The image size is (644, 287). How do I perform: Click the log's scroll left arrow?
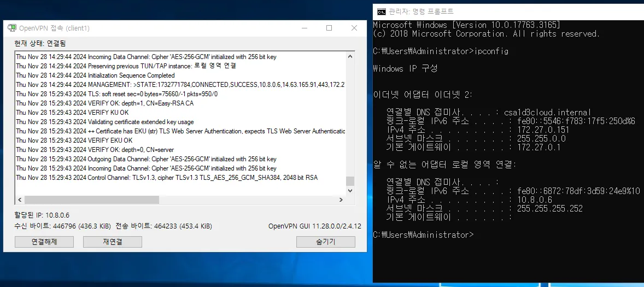[x=19, y=200]
